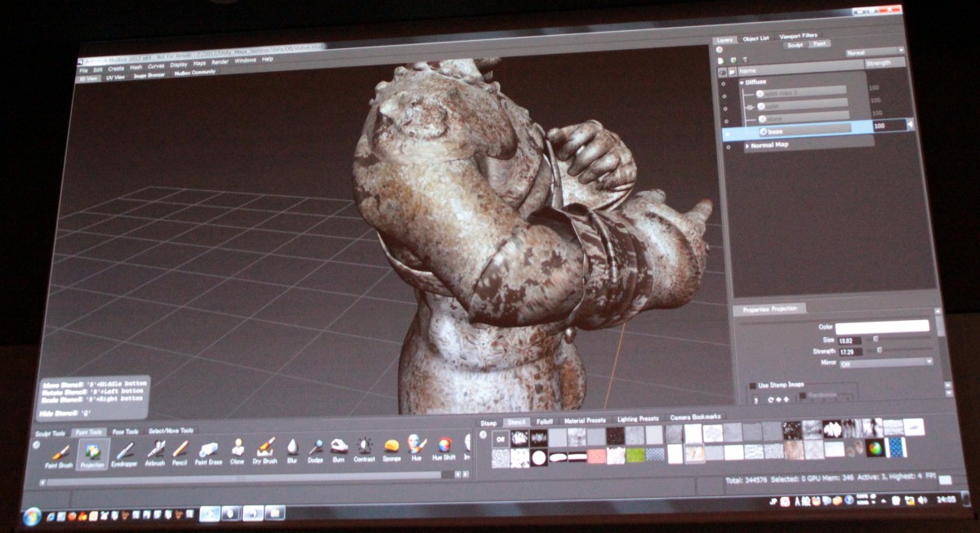Select the Eyedropper tool
Viewport: 980px width, 533px height.
coord(124,450)
